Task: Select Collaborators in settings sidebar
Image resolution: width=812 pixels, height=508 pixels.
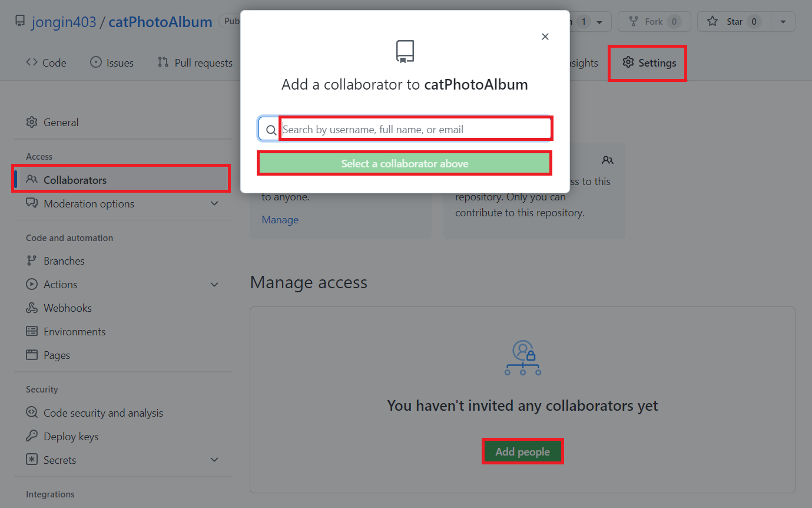Action: 122,180
